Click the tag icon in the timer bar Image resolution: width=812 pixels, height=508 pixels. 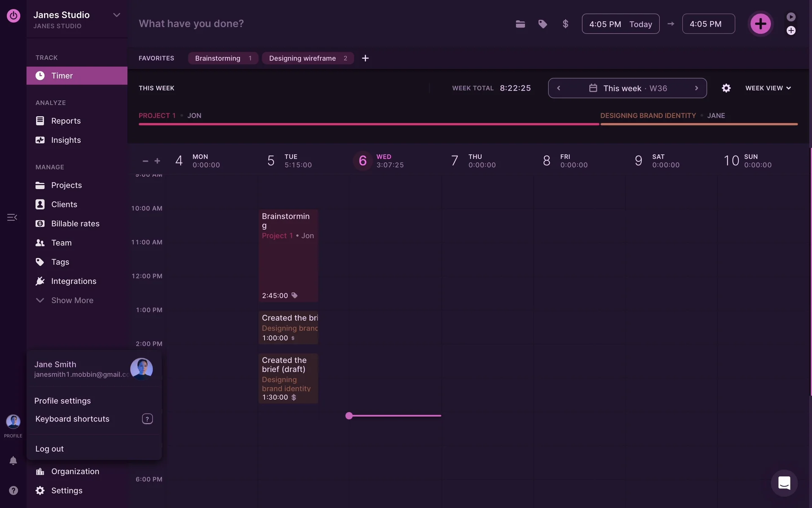543,24
